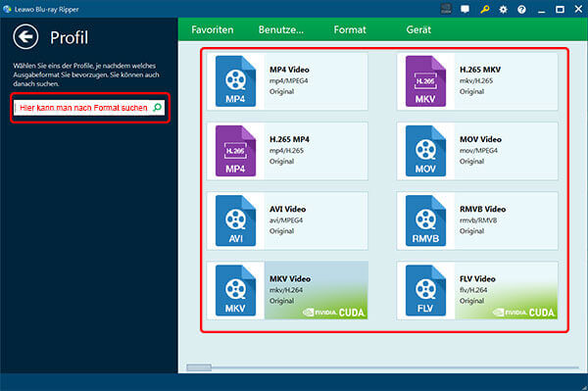Select the blue MKV file icon
This screenshot has width=588, height=391.
tap(235, 290)
